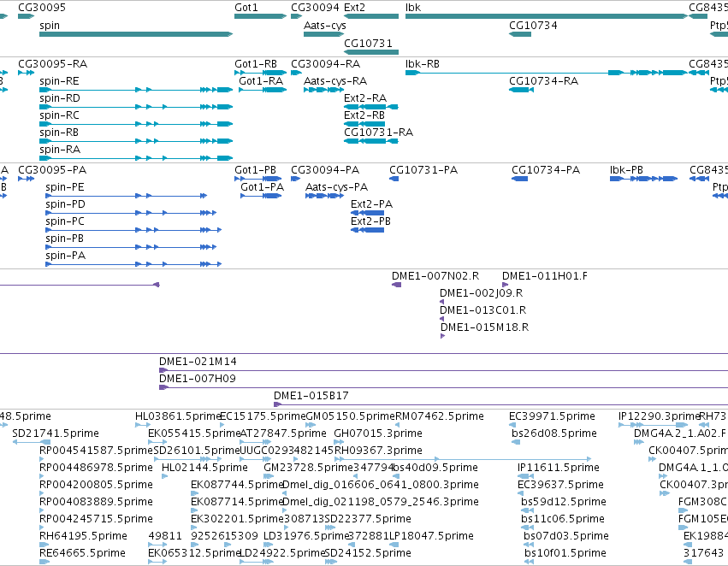Select EST EC39971.5prime
This screenshot has height=566, width=728.
[512, 425]
